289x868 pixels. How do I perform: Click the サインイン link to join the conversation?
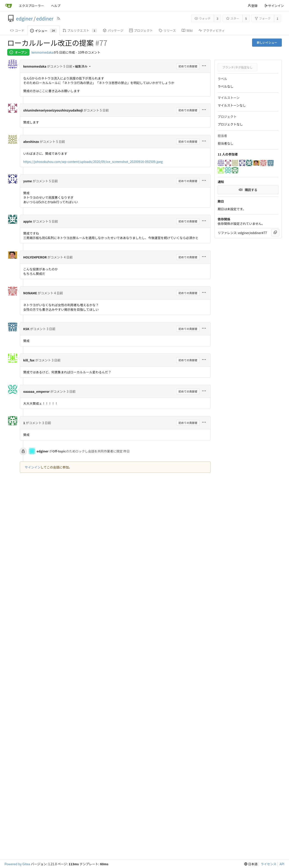pyautogui.click(x=33, y=467)
